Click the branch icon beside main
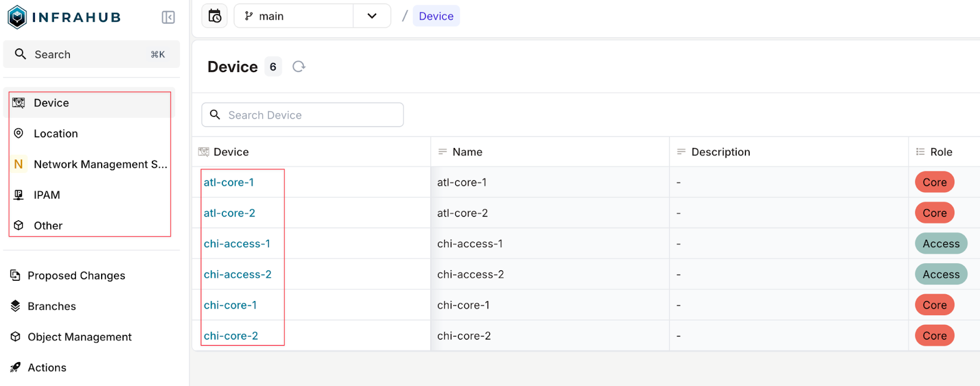 (x=249, y=16)
